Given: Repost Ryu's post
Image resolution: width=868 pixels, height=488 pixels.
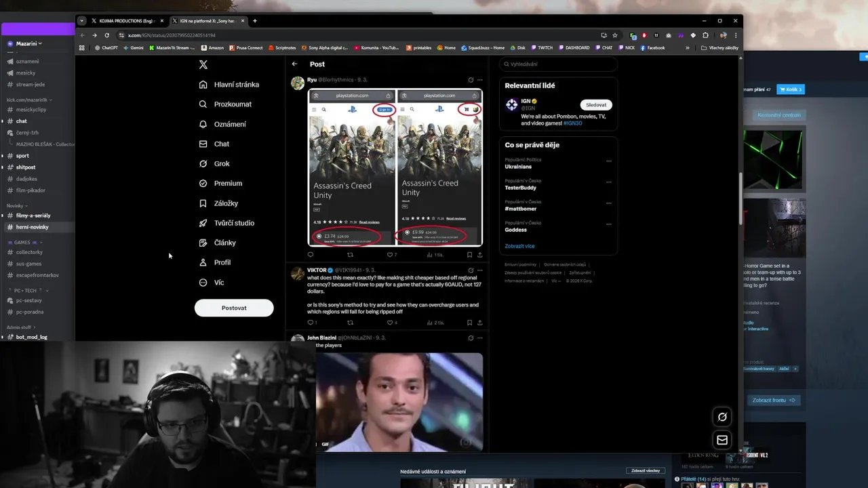Looking at the screenshot, I should (x=350, y=255).
